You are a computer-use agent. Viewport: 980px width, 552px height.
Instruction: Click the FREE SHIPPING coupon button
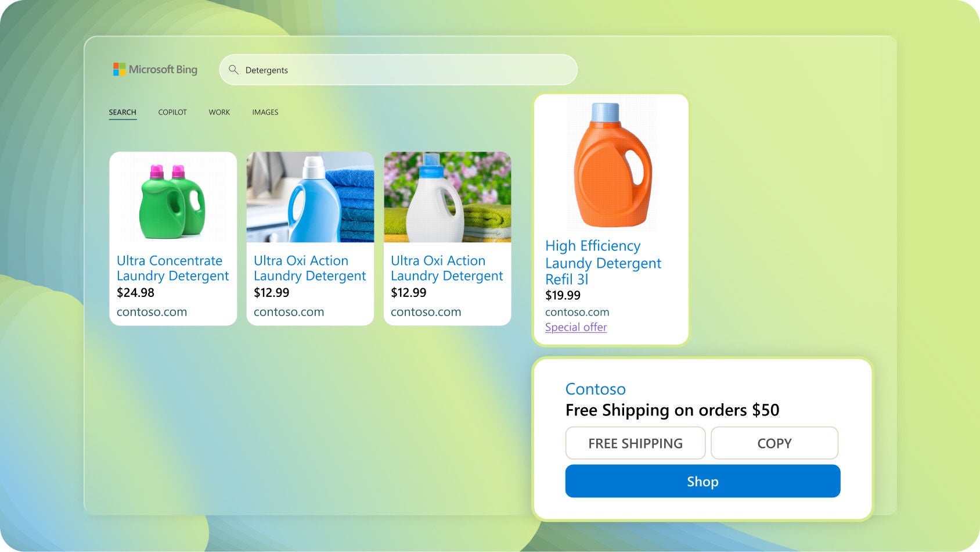click(x=636, y=443)
